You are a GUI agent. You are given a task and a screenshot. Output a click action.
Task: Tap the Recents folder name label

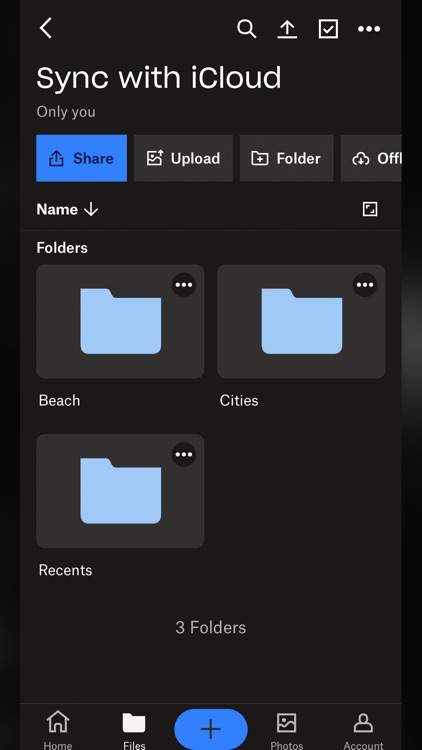(x=65, y=570)
